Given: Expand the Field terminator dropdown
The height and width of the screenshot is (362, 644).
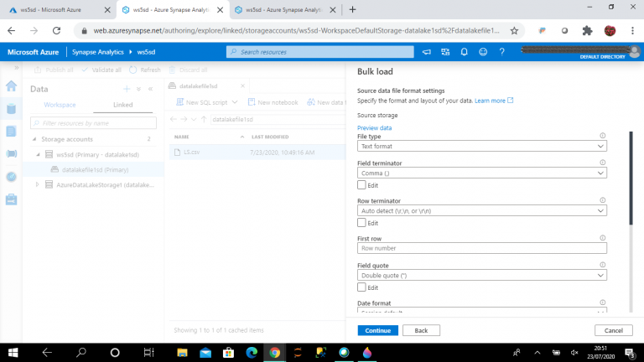Looking at the screenshot, I should [481, 173].
